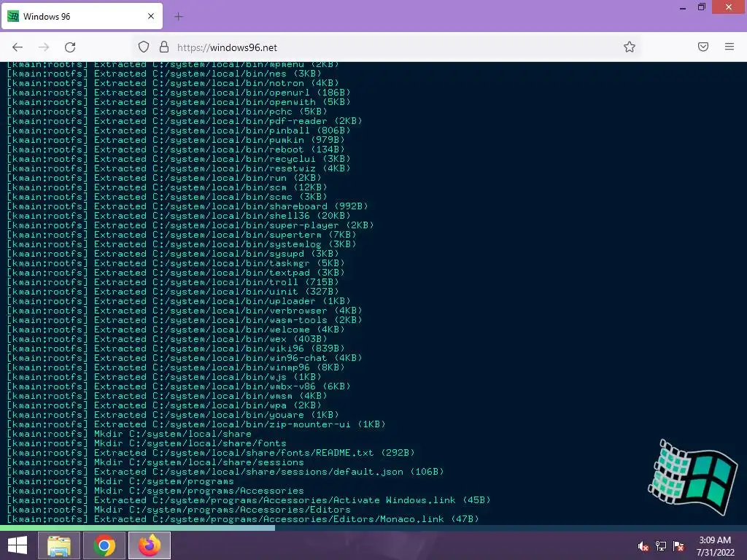The width and height of the screenshot is (747, 560).
Task: Click the line 'Extracted C:/system/local/share/sessions/default.json (106B)'
Action: click(x=268, y=472)
